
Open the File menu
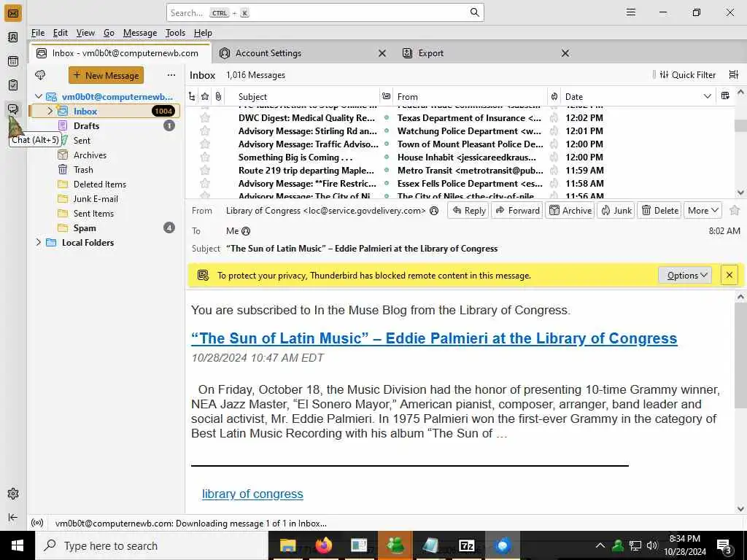point(38,33)
